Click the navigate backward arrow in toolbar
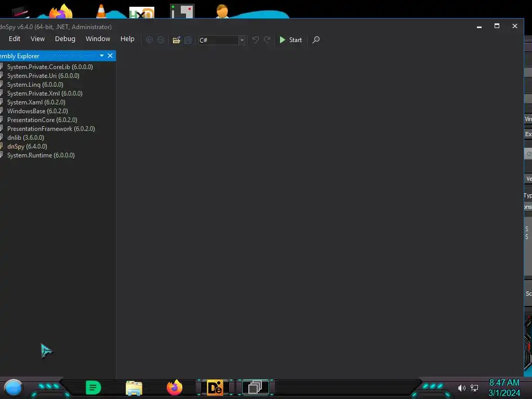 (x=149, y=40)
